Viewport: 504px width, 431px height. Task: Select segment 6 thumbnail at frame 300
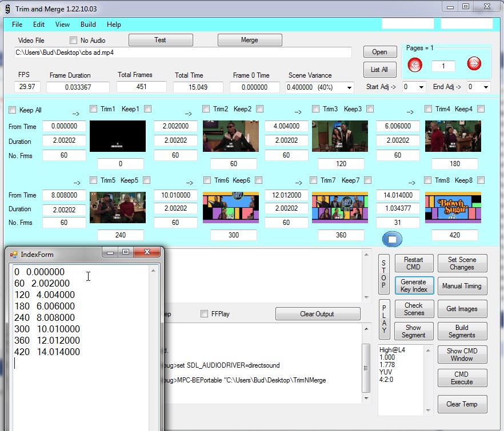click(x=231, y=207)
